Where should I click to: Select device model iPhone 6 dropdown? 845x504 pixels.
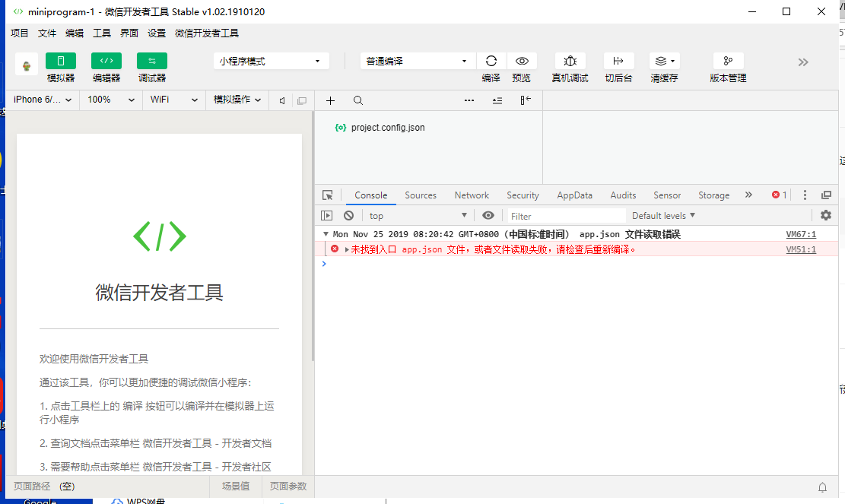[43, 100]
